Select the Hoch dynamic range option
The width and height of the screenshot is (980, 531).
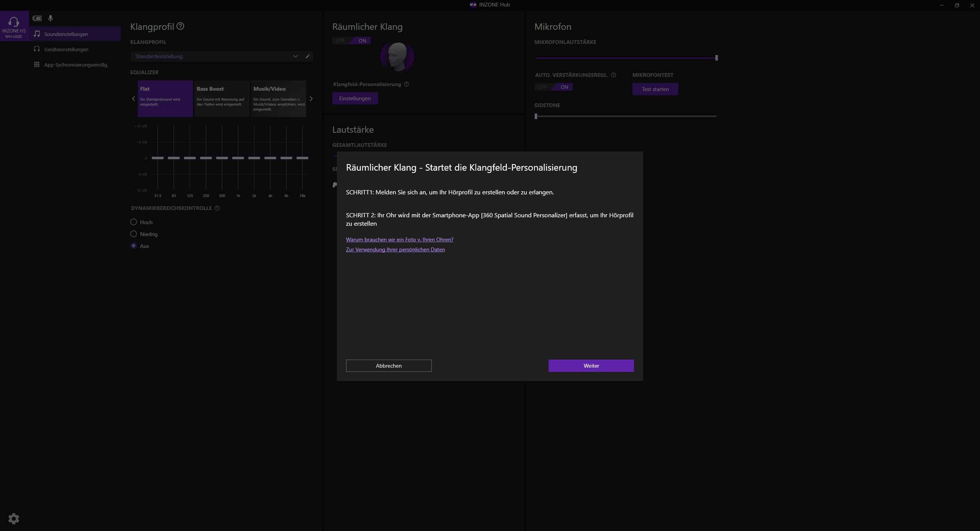point(134,222)
